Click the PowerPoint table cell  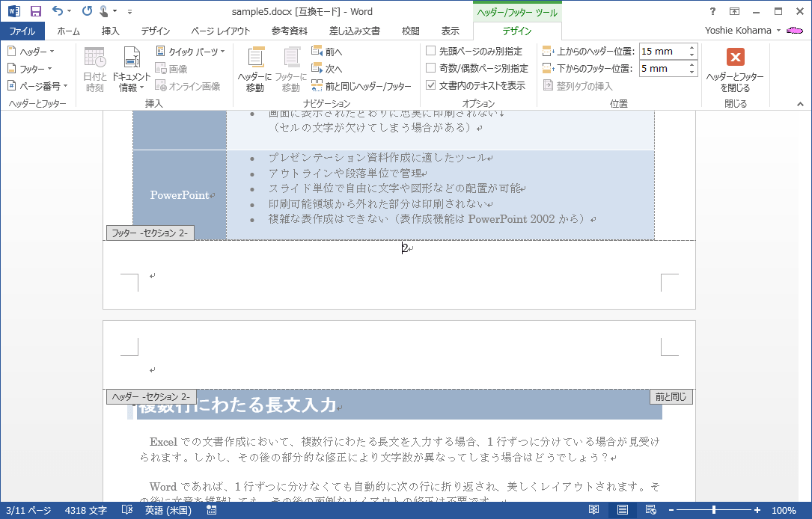[x=180, y=195]
